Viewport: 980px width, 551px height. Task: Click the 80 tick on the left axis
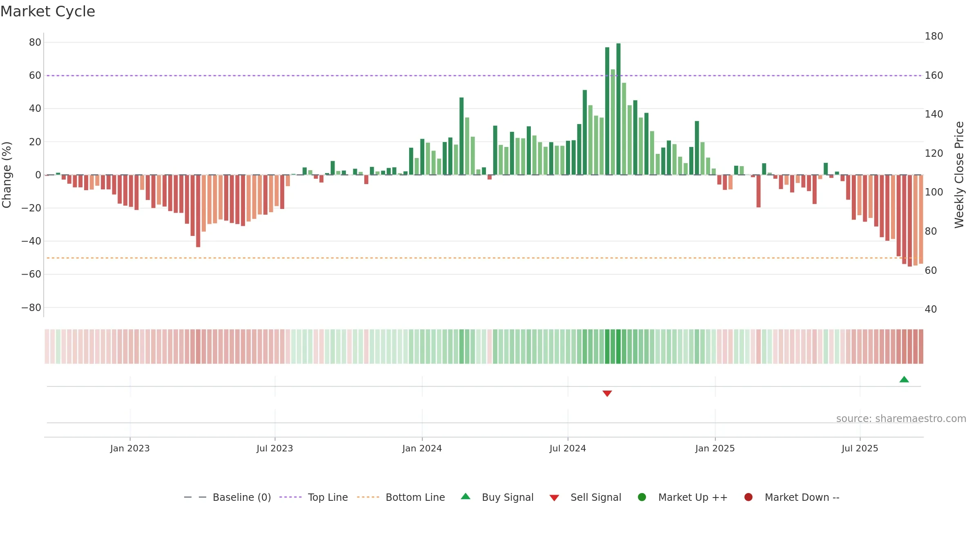(x=35, y=42)
